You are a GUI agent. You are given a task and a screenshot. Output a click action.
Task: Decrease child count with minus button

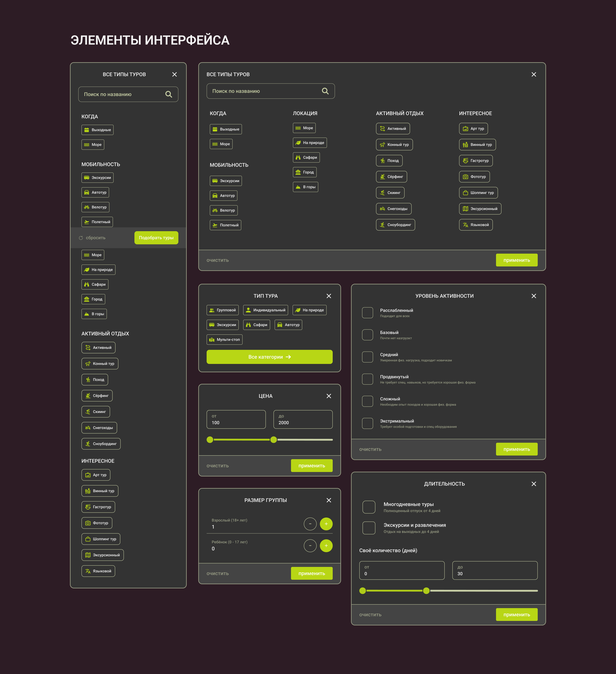(310, 546)
